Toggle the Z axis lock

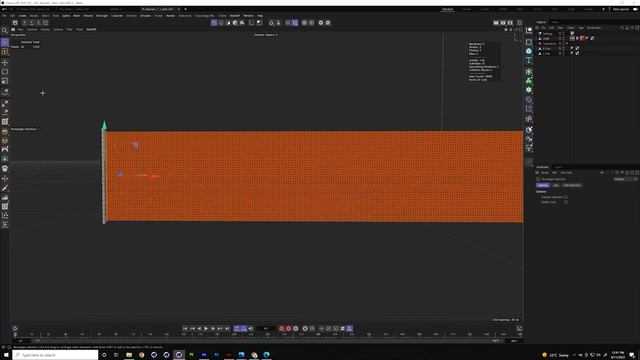[x=39, y=23]
